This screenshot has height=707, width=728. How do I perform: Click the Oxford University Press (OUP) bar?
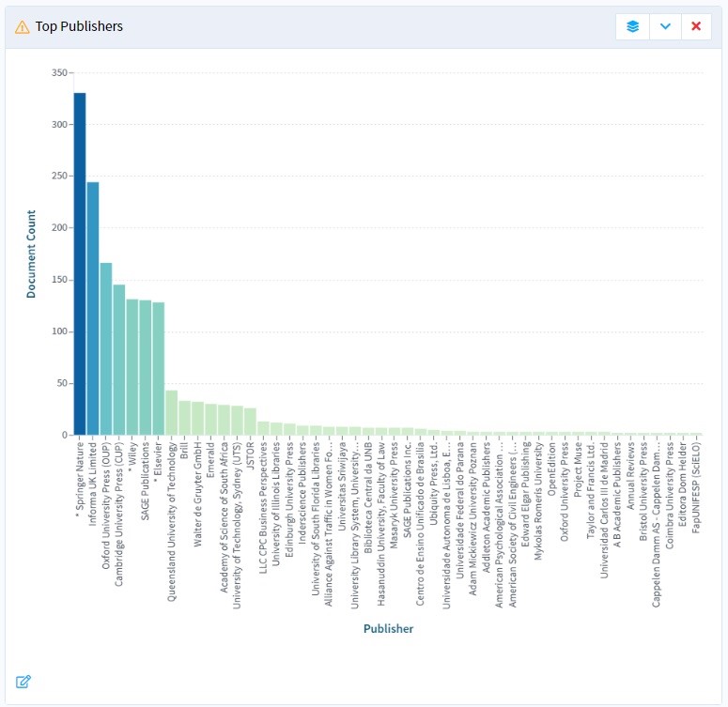click(x=106, y=348)
